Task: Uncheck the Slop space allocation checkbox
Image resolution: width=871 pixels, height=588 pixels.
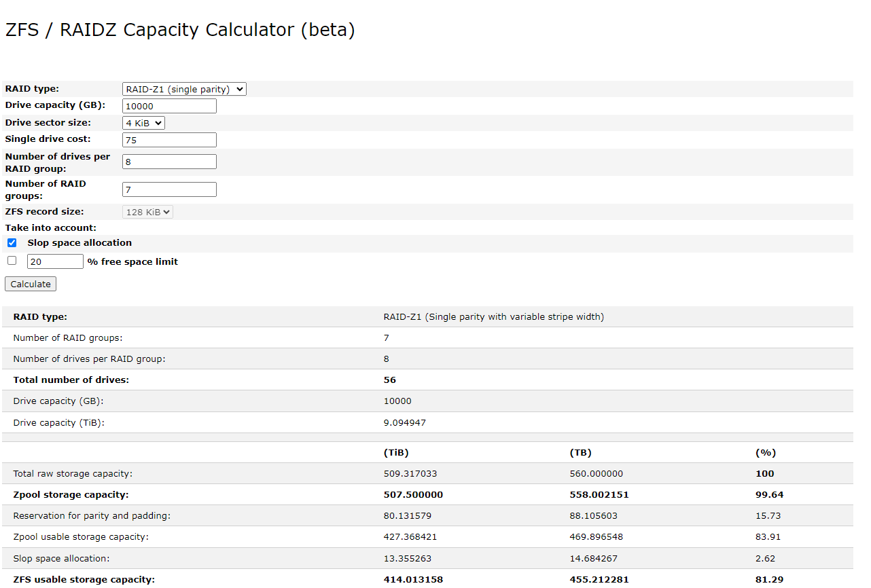Action: point(12,242)
